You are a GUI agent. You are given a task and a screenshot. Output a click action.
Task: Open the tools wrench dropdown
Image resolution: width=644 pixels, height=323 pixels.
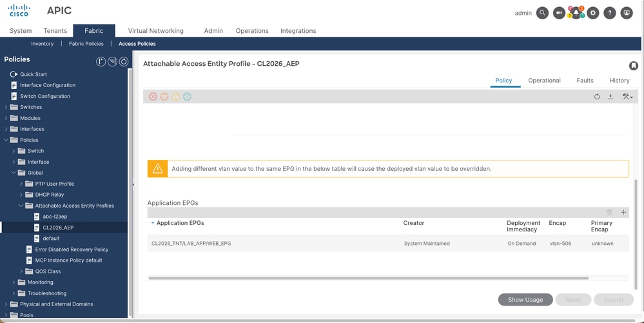(627, 97)
